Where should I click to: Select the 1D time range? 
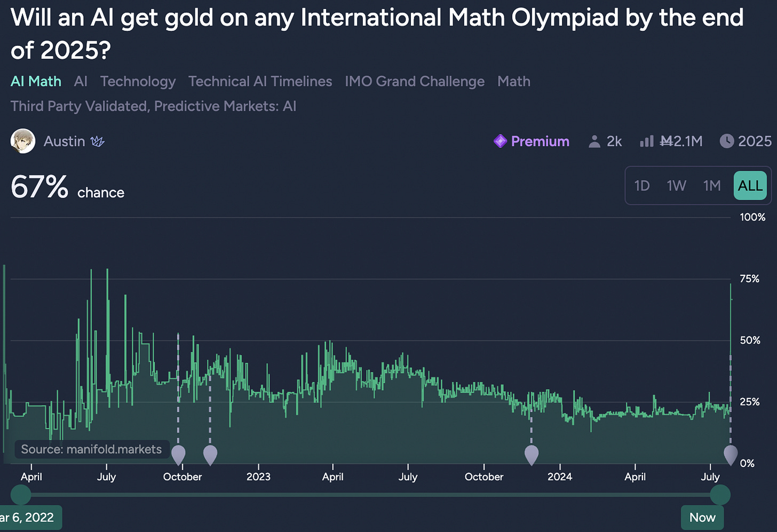pos(641,186)
